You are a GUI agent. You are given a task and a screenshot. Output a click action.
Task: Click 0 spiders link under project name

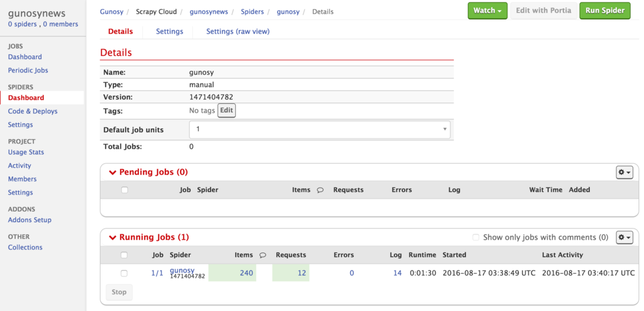[23, 25]
